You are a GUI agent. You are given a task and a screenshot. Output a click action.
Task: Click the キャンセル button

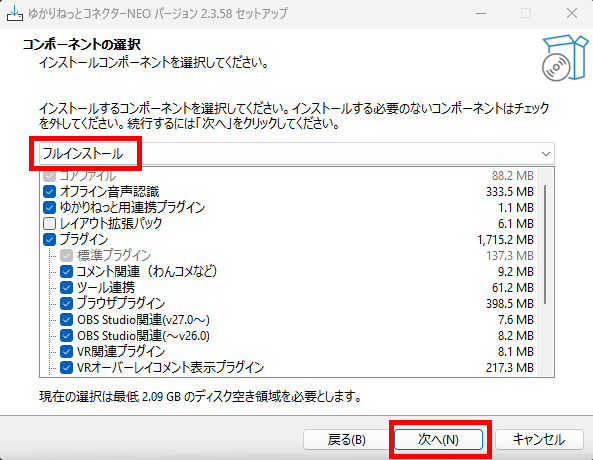coord(539,440)
